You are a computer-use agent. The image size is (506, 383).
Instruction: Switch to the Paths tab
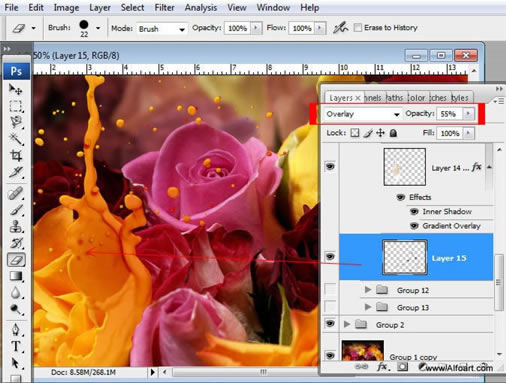click(394, 98)
